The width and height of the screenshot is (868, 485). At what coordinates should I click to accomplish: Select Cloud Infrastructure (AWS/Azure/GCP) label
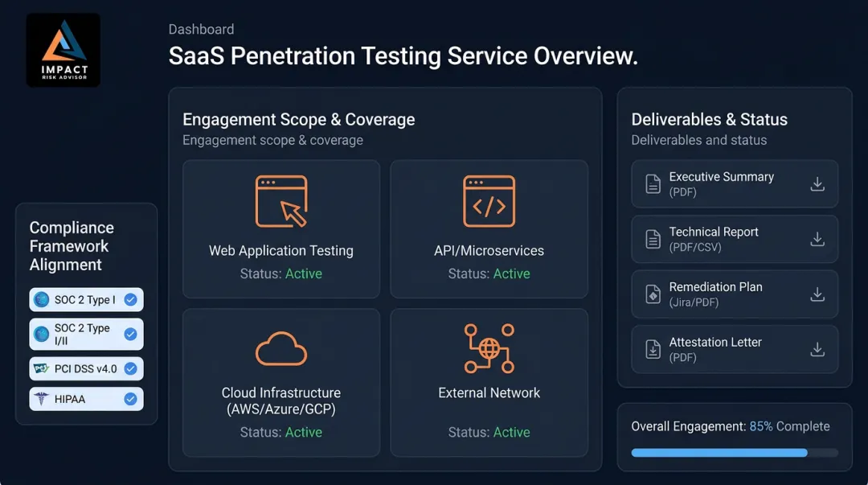[x=281, y=401]
